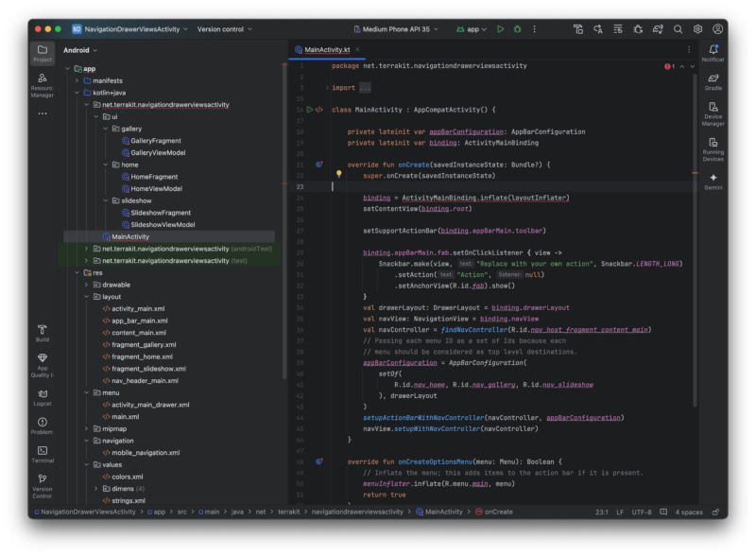Open the Android project view dropdown
The height and width of the screenshot is (556, 756).
(x=81, y=50)
